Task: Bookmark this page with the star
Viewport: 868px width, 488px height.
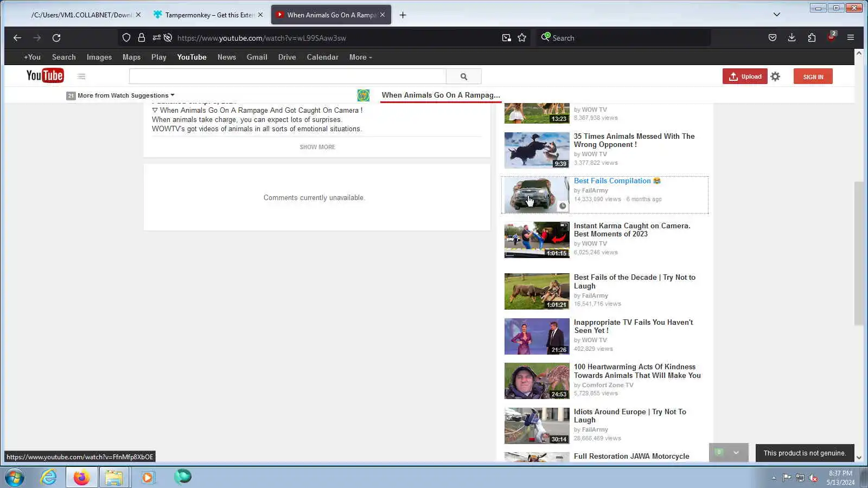Action: [x=522, y=38]
